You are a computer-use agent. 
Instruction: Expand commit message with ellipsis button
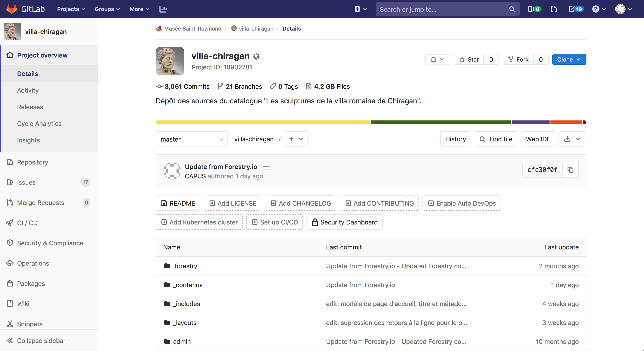(266, 166)
